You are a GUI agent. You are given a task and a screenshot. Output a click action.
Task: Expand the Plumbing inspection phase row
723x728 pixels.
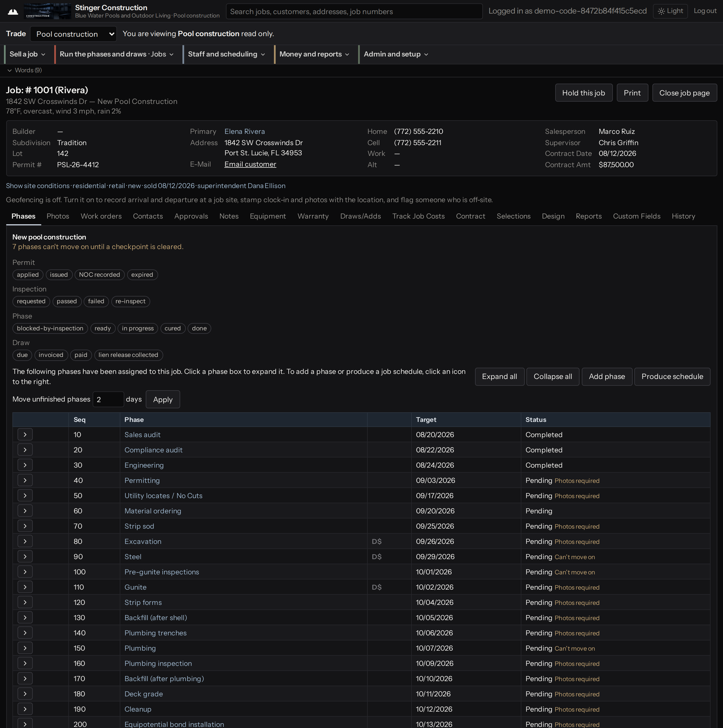coord(25,663)
